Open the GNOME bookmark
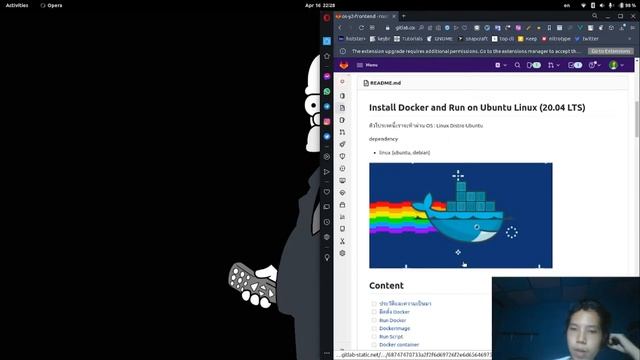 [x=440, y=39]
